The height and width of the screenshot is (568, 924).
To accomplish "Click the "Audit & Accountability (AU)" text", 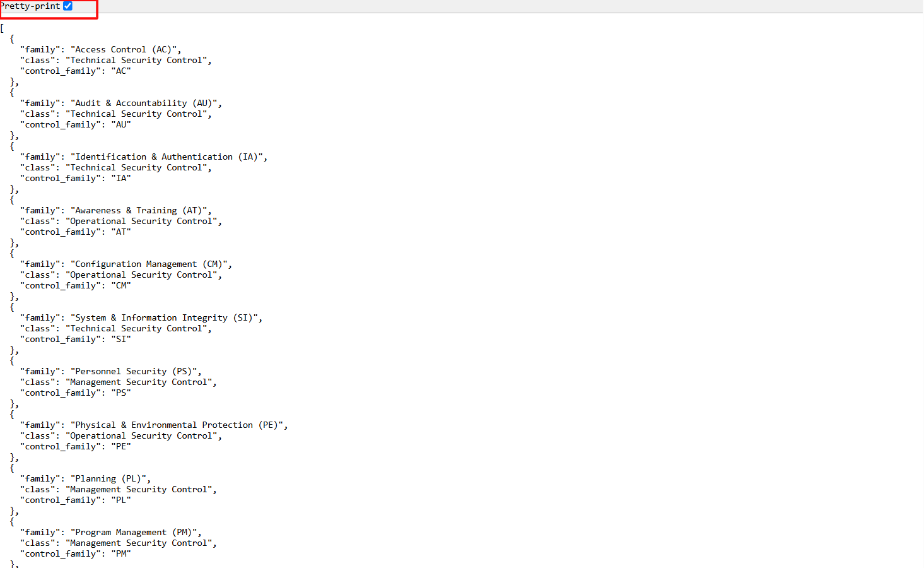I will [145, 104].
